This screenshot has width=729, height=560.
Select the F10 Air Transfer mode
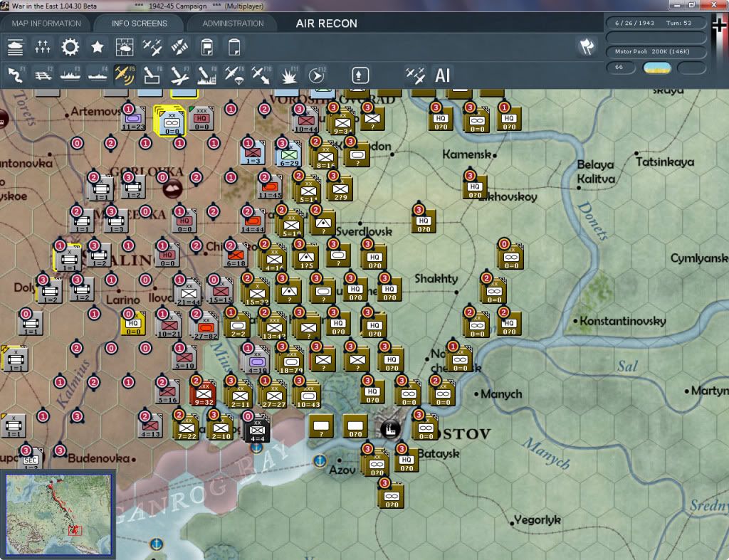pos(261,75)
